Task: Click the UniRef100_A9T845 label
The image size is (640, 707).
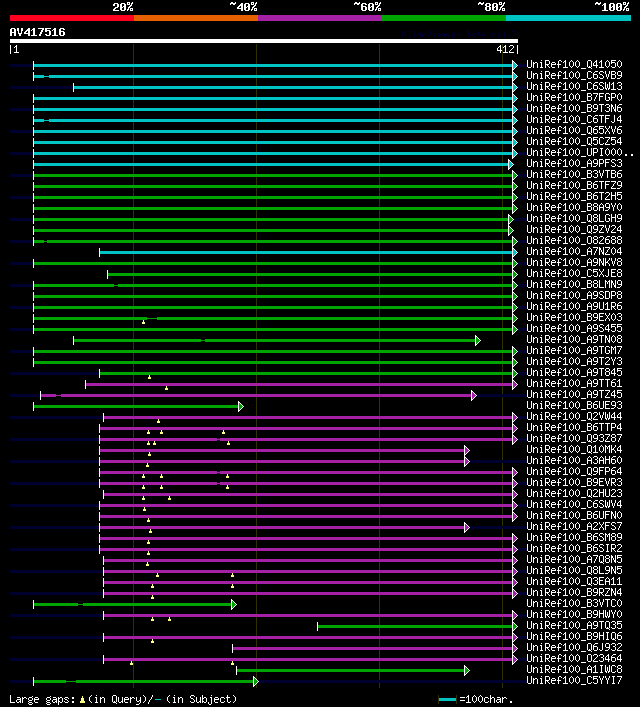Action: 574,372
